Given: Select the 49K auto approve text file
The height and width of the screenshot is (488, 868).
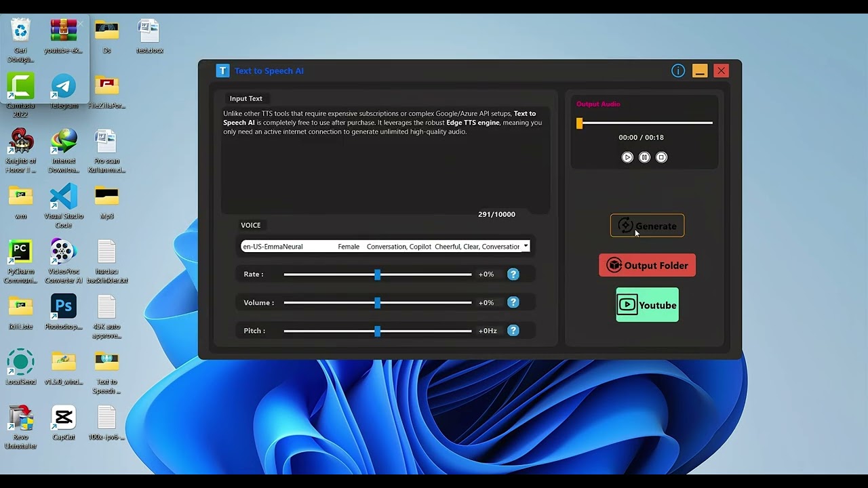Looking at the screenshot, I should pyautogui.click(x=106, y=317).
